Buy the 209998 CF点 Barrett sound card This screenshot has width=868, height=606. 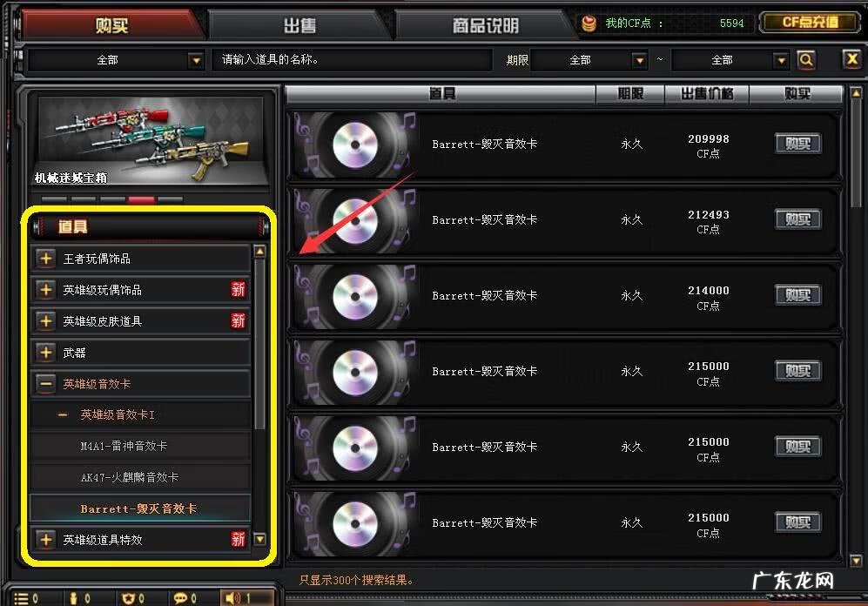point(797,144)
